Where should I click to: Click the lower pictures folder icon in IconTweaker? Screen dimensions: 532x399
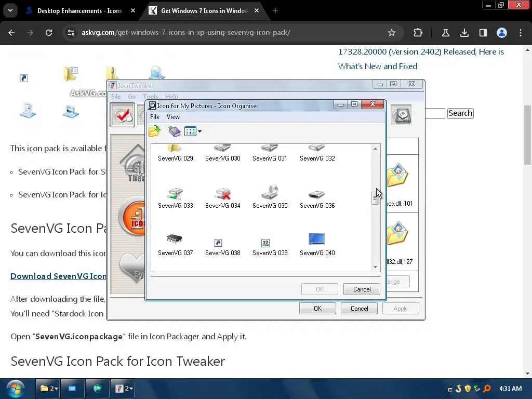[x=397, y=233]
